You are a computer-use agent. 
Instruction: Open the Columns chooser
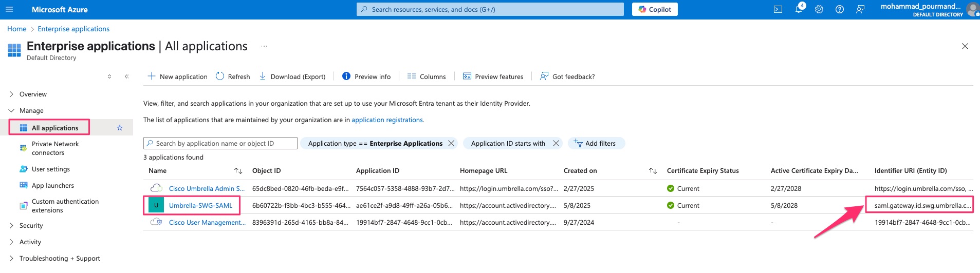[427, 76]
